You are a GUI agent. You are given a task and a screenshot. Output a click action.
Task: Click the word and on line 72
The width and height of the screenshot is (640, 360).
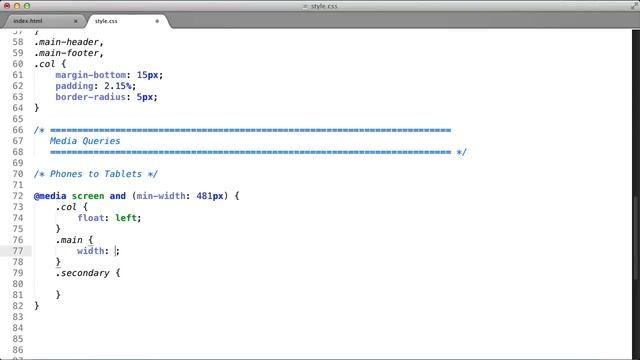118,196
